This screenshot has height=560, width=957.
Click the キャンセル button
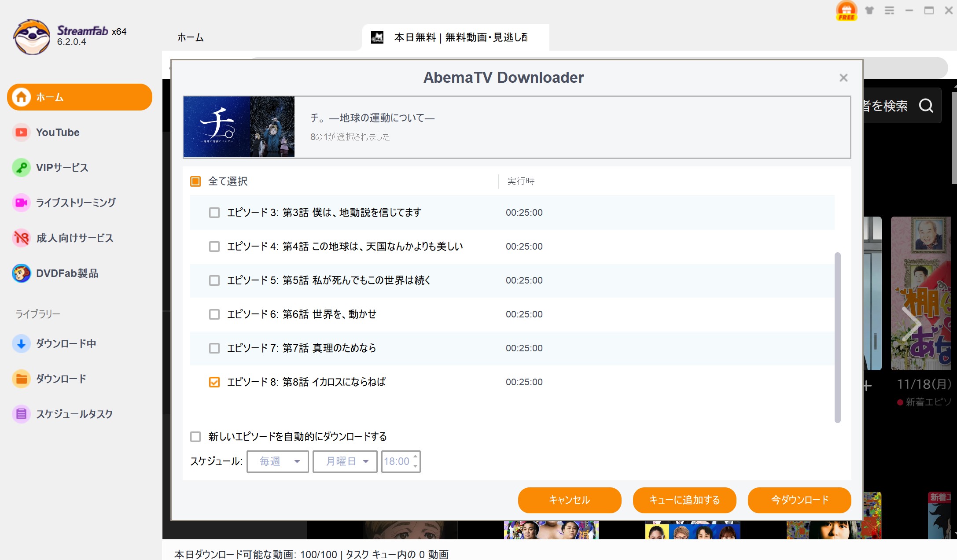(x=570, y=500)
